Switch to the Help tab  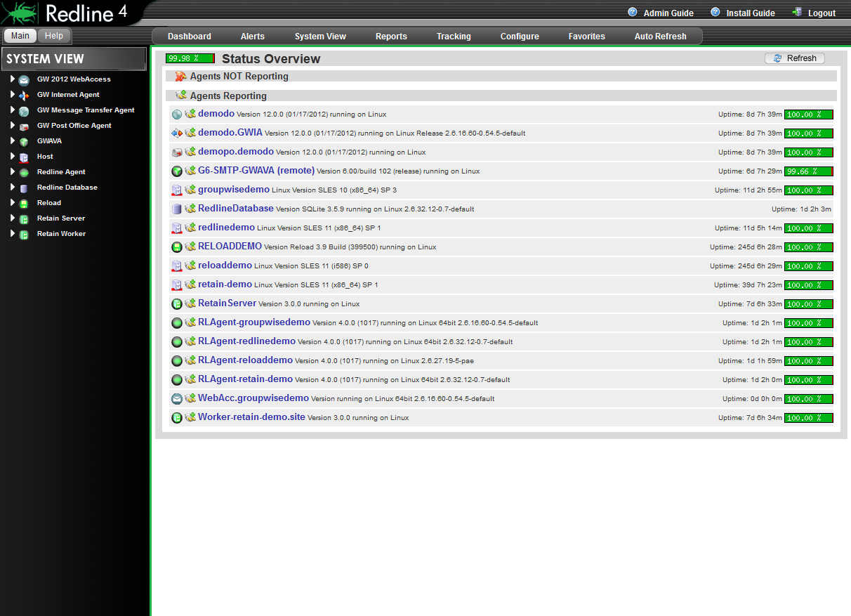coord(54,36)
